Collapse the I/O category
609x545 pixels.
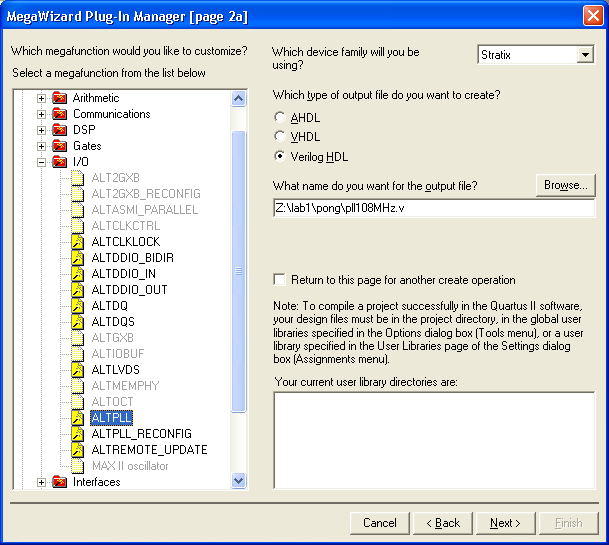point(42,162)
